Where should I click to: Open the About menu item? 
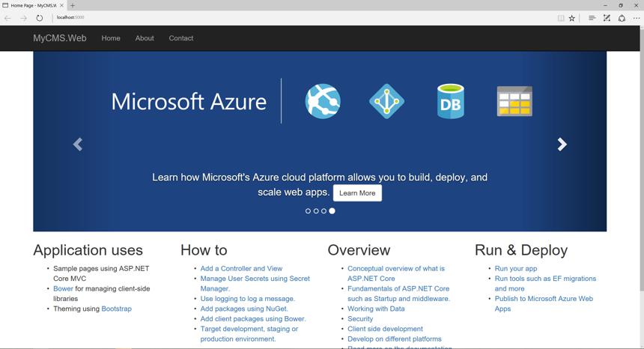145,38
